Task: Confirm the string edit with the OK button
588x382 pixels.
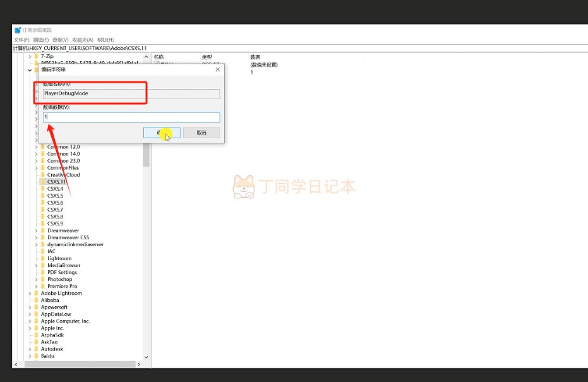Action: click(x=162, y=133)
